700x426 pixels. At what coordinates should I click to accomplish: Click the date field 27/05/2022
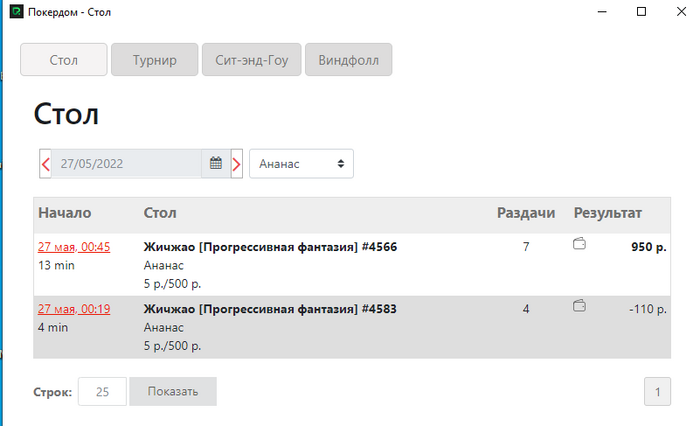pyautogui.click(x=126, y=163)
